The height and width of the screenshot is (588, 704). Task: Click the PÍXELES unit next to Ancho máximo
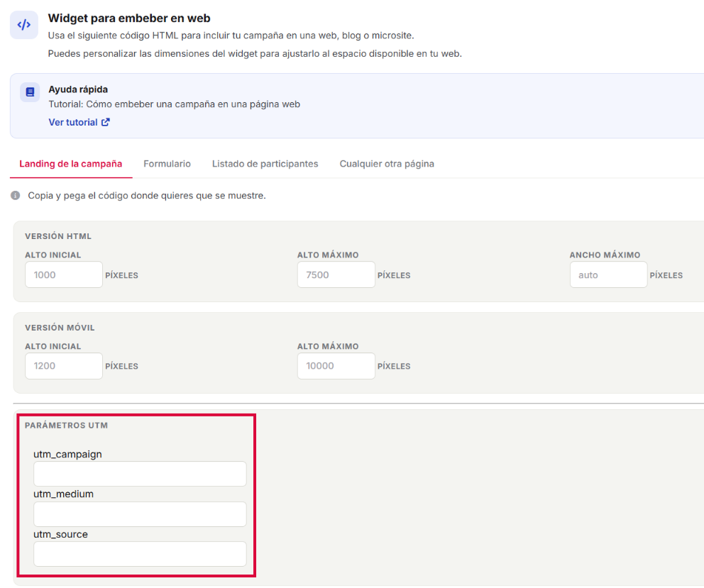pos(666,275)
